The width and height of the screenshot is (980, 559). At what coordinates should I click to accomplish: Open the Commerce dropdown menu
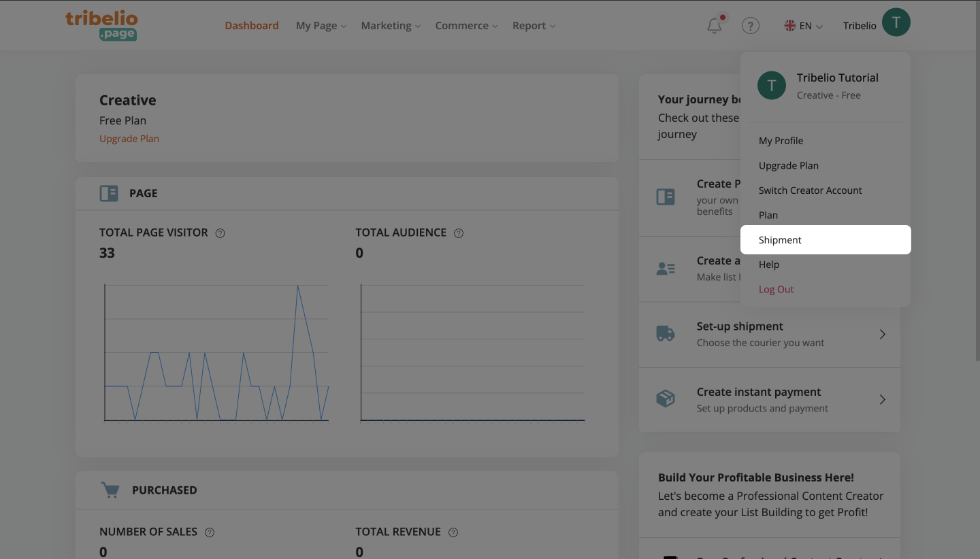[466, 26]
